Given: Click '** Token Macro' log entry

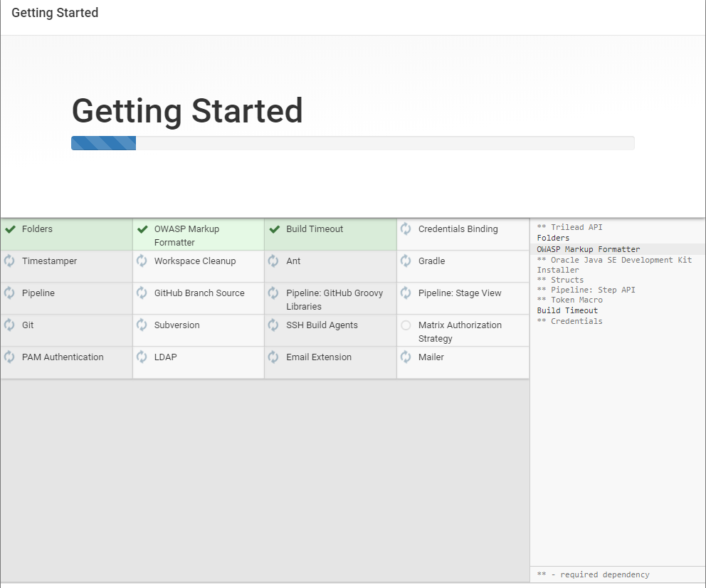Looking at the screenshot, I should 569,300.
